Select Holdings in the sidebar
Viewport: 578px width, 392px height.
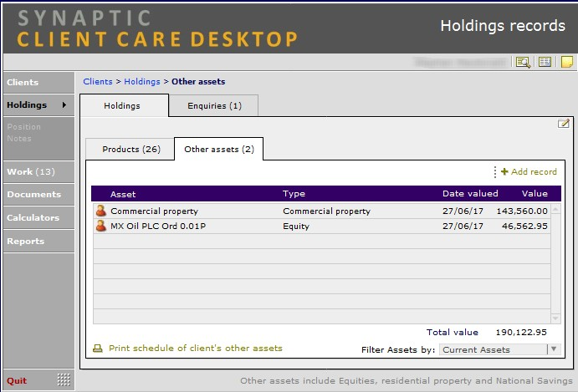38,105
